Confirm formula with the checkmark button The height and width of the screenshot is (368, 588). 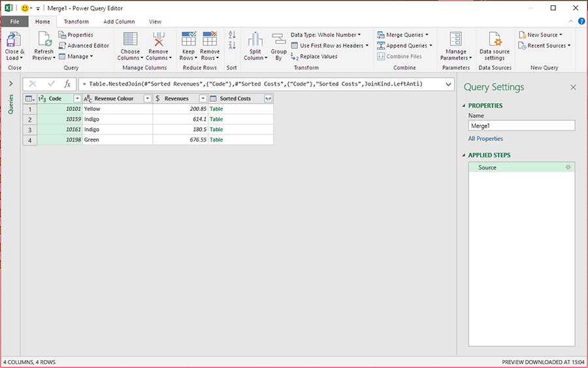click(x=51, y=84)
